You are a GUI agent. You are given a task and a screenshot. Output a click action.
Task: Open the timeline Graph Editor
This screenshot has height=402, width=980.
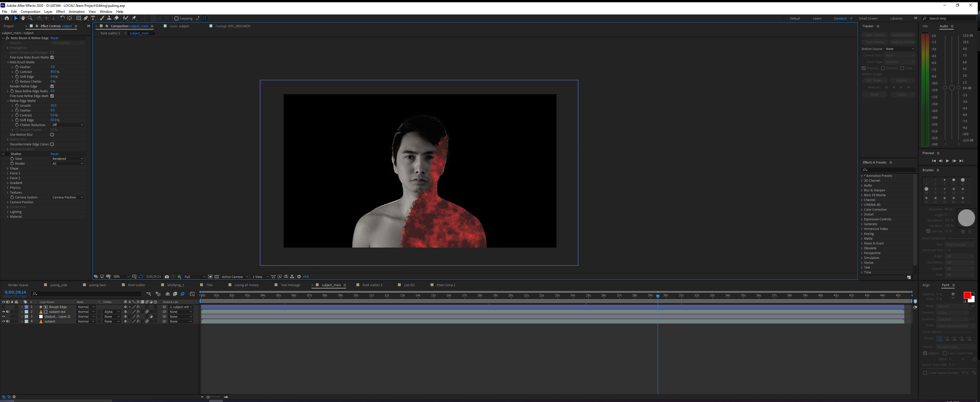(192, 294)
